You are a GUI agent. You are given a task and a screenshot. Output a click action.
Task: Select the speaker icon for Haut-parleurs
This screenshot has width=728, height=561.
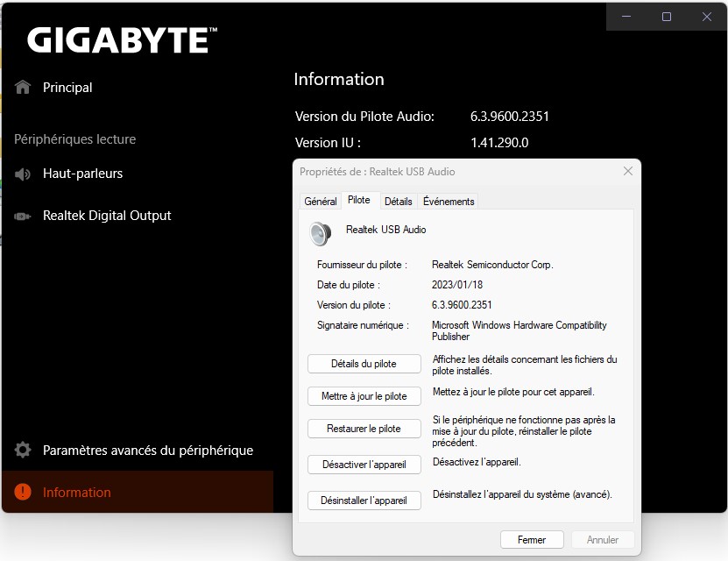tap(23, 174)
